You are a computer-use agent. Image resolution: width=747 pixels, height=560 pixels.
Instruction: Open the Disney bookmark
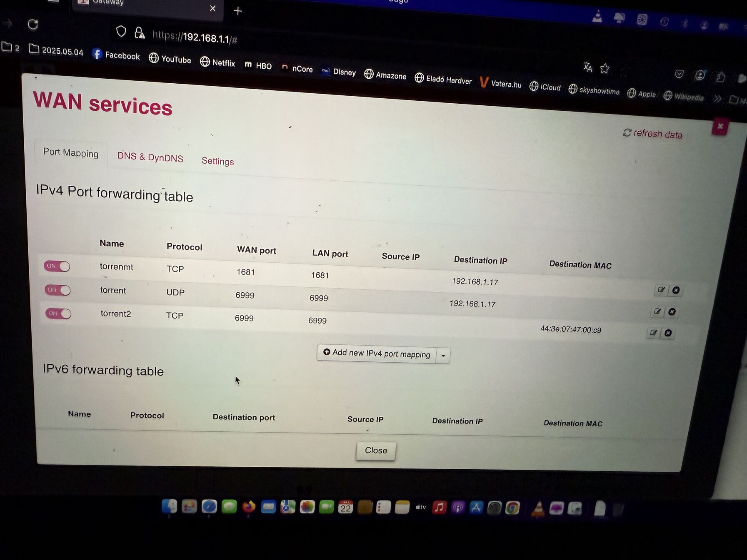[x=339, y=72]
